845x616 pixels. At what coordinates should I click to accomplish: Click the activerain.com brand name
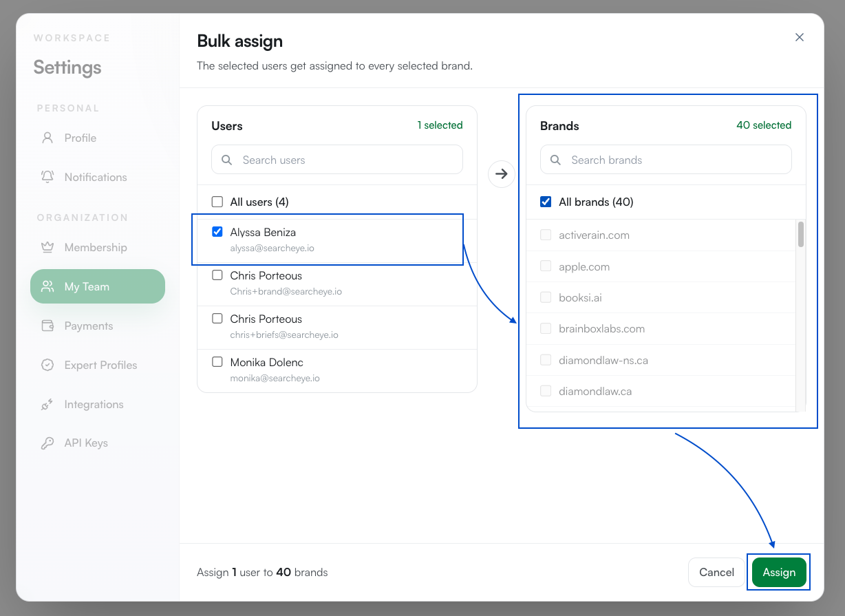[x=594, y=235]
